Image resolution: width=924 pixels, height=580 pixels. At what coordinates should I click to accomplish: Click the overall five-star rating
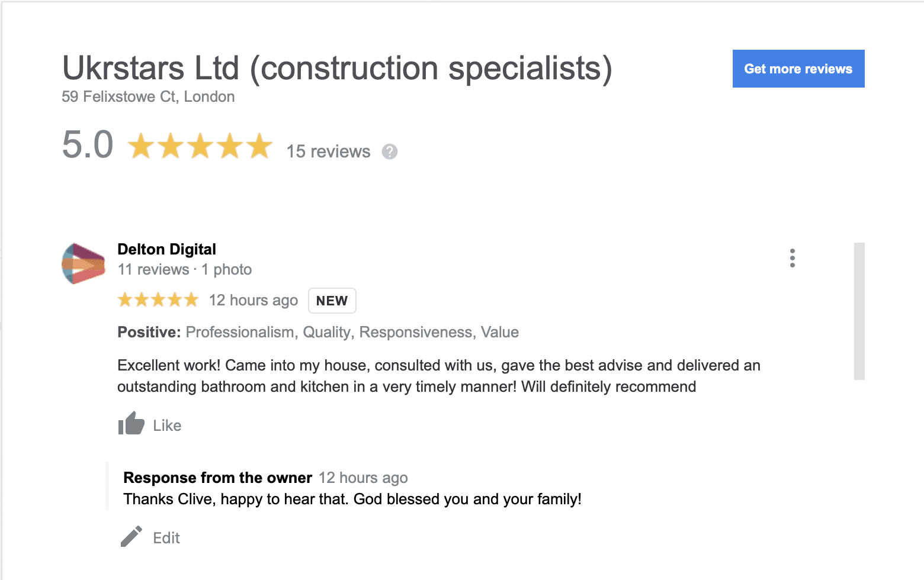coord(200,146)
